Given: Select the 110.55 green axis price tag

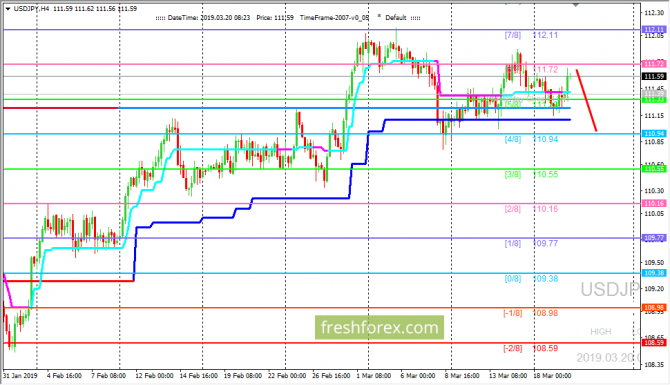Looking at the screenshot, I should (x=654, y=169).
